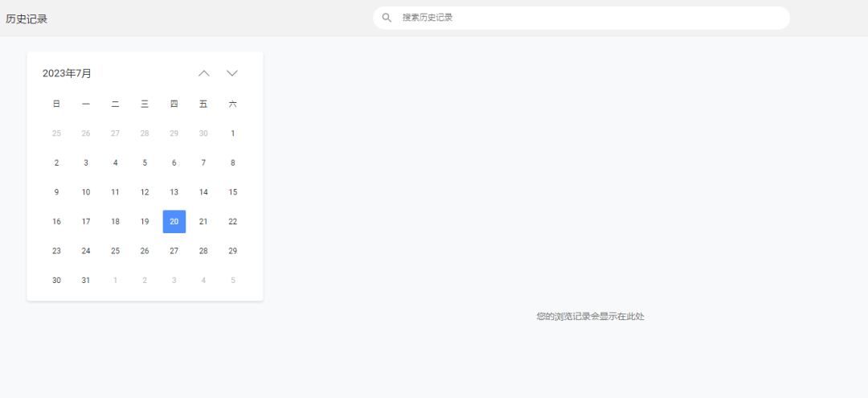The image size is (868, 398).
Task: Select date 17 in the calendar
Action: pyautogui.click(x=86, y=222)
